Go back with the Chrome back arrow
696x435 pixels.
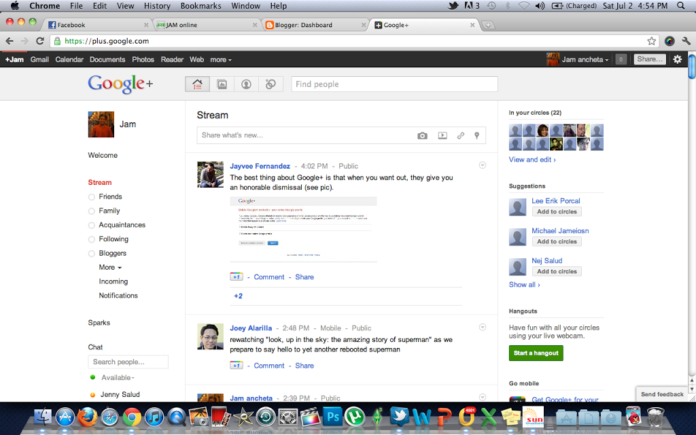9,41
